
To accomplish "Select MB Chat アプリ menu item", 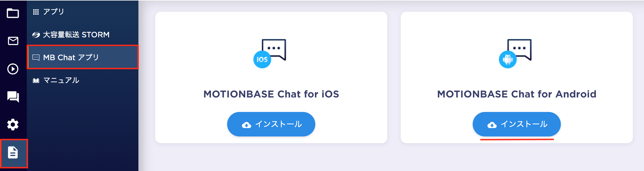I will pos(83,57).
